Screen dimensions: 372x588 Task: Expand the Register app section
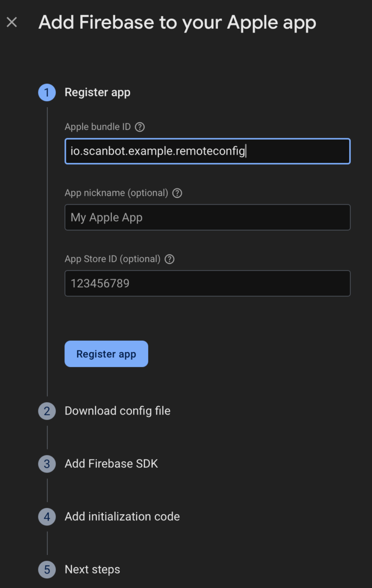97,92
